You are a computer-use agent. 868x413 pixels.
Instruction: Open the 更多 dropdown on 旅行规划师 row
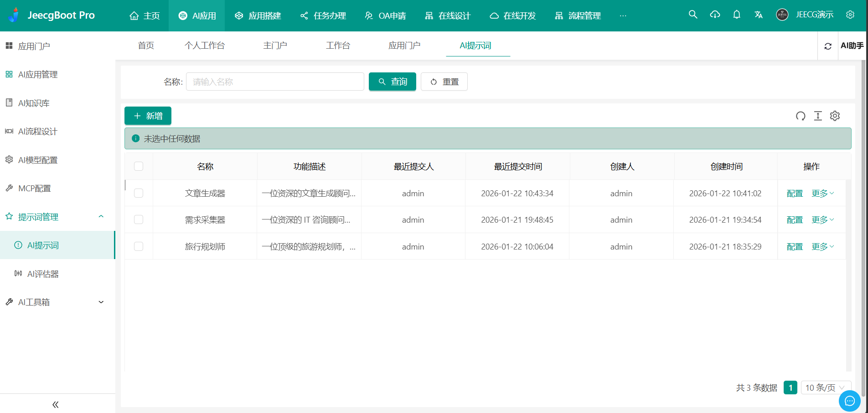click(x=822, y=246)
